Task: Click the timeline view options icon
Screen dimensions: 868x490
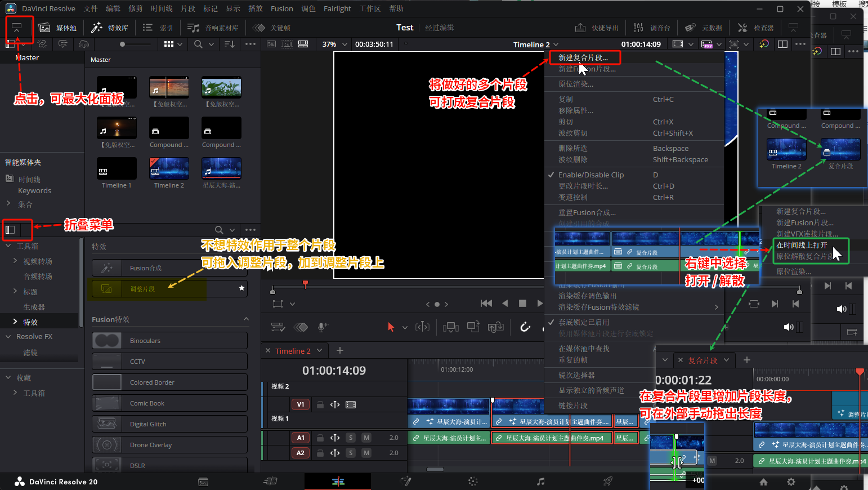Action: [278, 327]
